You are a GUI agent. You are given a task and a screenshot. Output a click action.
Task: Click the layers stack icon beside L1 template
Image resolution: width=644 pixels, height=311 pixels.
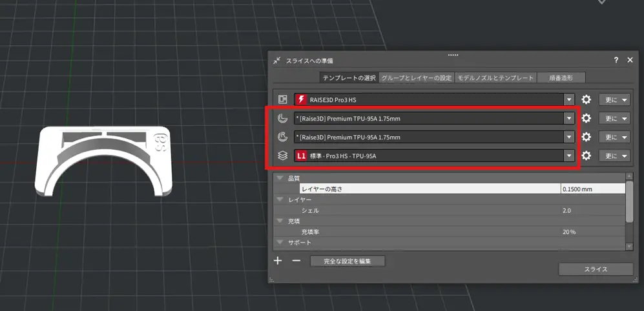282,155
